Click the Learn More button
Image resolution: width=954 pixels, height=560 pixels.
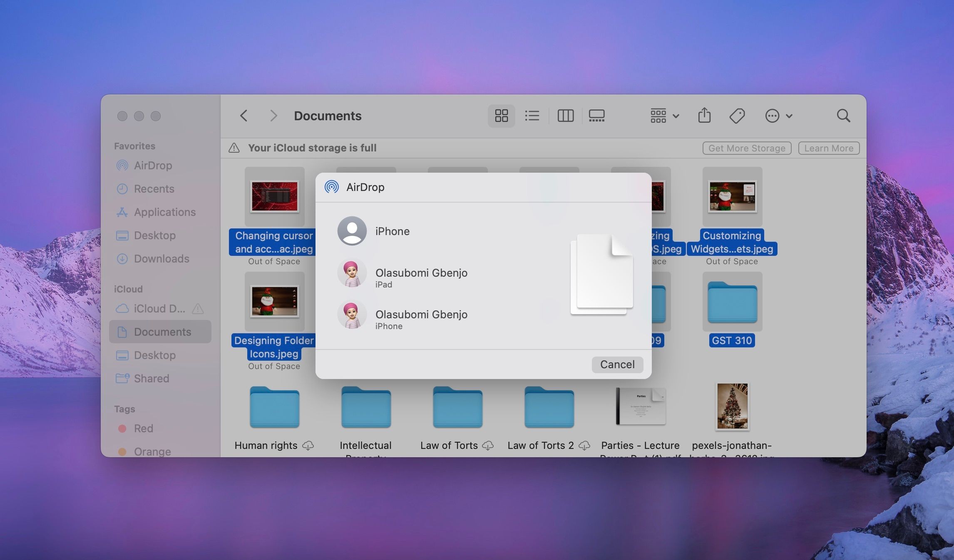click(x=829, y=148)
